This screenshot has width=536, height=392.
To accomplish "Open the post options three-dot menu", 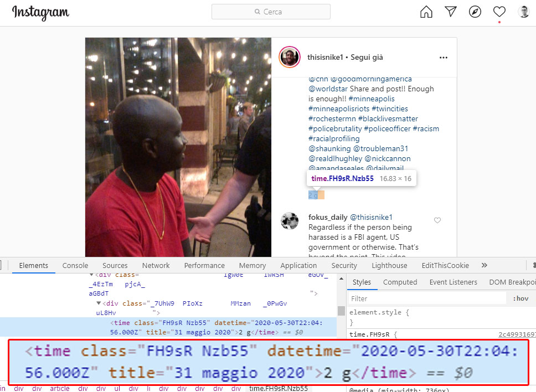I will pyautogui.click(x=444, y=58).
